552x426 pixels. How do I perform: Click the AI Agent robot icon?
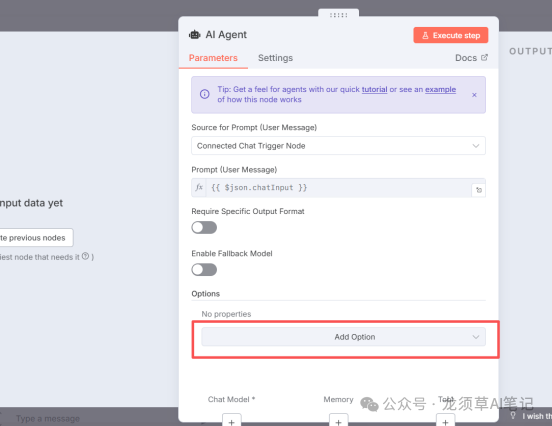point(194,35)
